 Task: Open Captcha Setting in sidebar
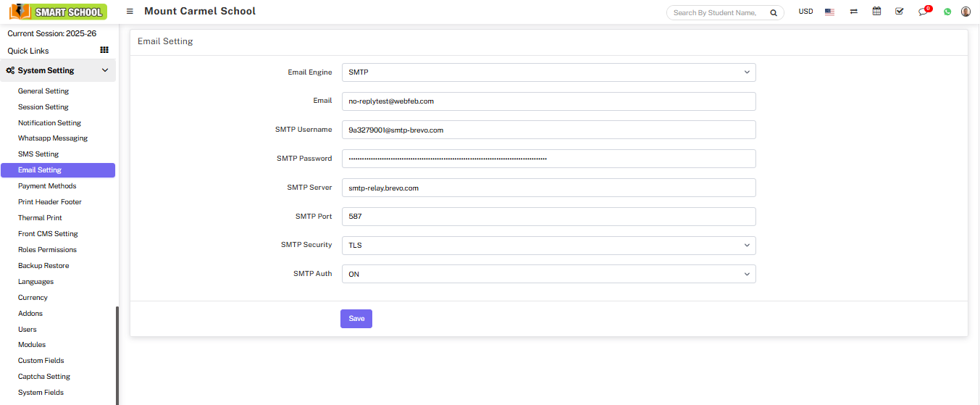point(44,377)
